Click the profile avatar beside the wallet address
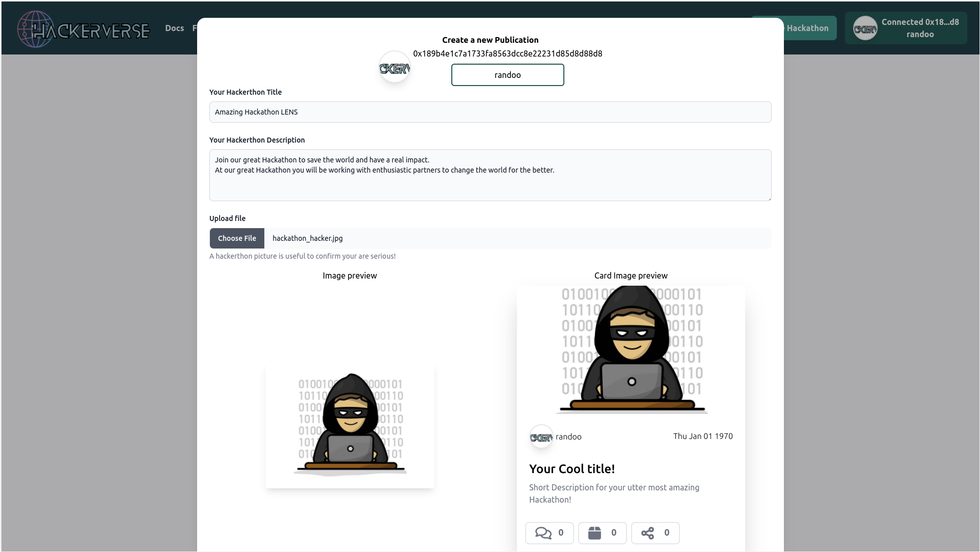 point(395,67)
